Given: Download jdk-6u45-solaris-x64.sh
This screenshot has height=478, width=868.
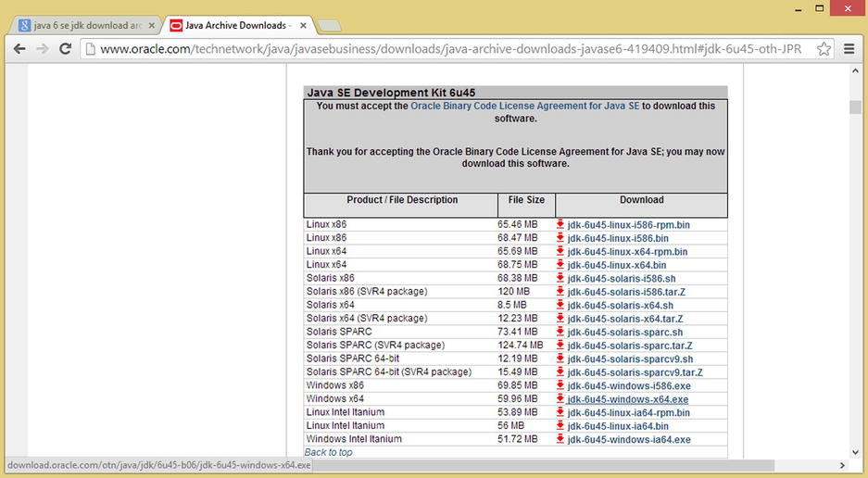Looking at the screenshot, I should pyautogui.click(x=620, y=305).
